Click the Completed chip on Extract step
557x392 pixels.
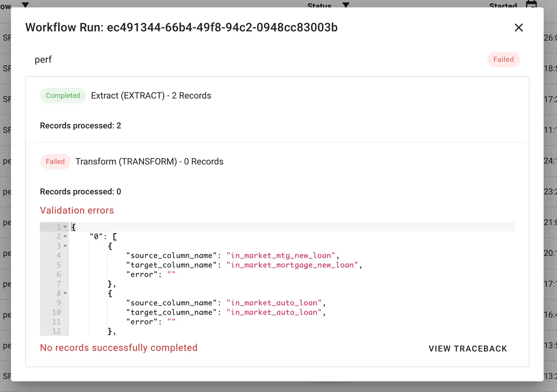63,96
